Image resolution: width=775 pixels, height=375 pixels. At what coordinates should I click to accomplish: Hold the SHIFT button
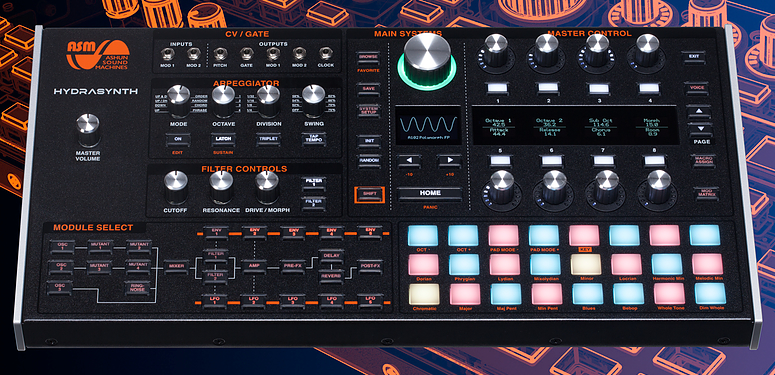pos(369,195)
